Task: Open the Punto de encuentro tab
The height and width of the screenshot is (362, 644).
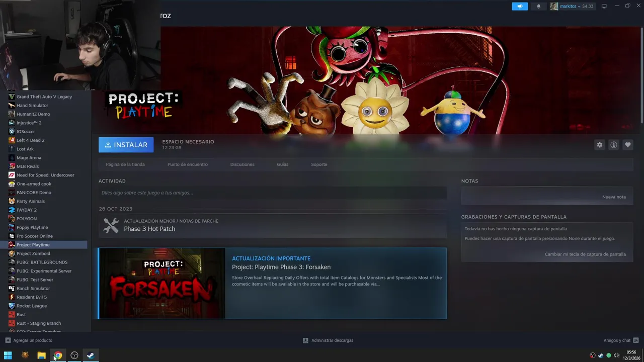Action: (188, 164)
